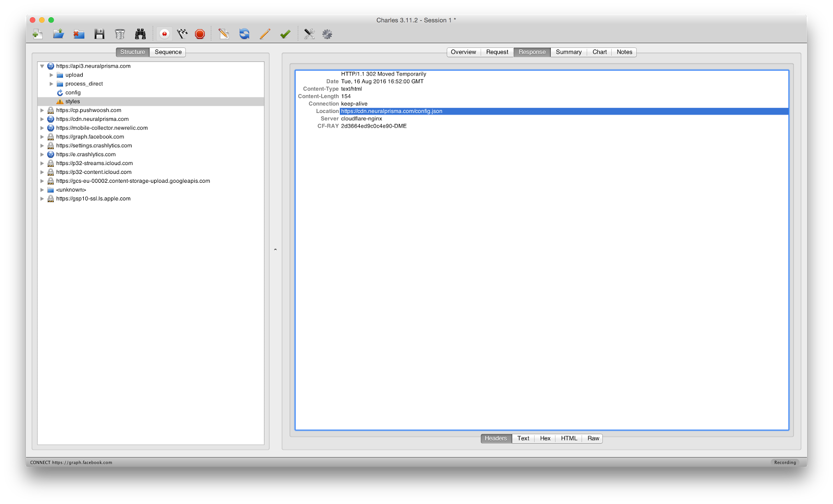Click the New Session toolbar icon

pyautogui.click(x=37, y=34)
